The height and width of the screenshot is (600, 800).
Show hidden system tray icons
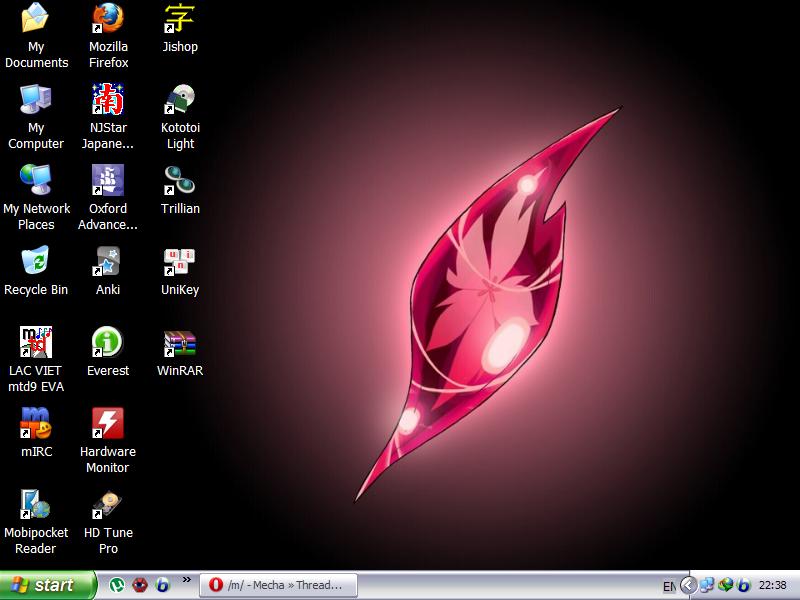688,585
